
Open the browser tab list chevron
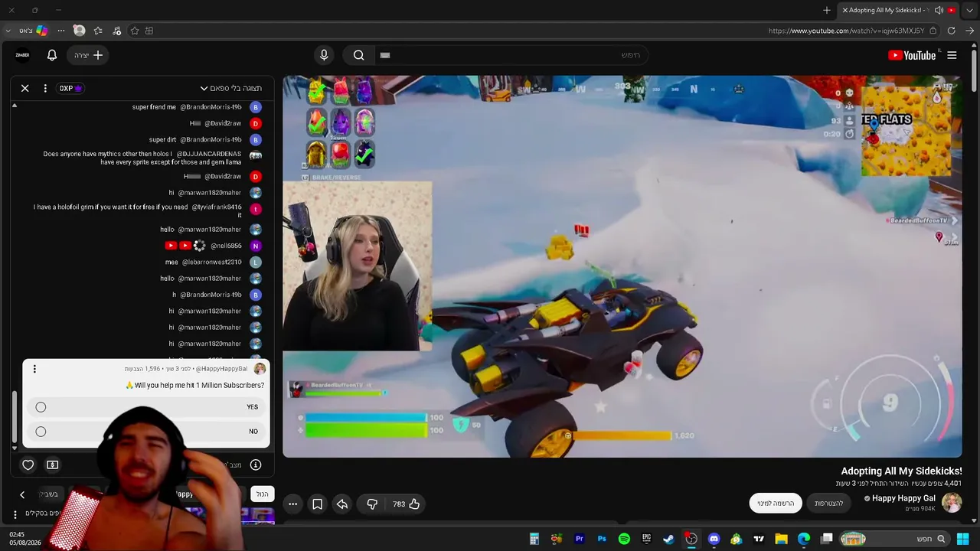coord(969,10)
